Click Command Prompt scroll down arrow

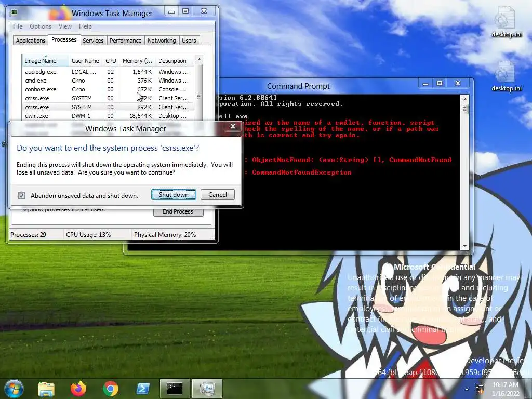click(465, 246)
